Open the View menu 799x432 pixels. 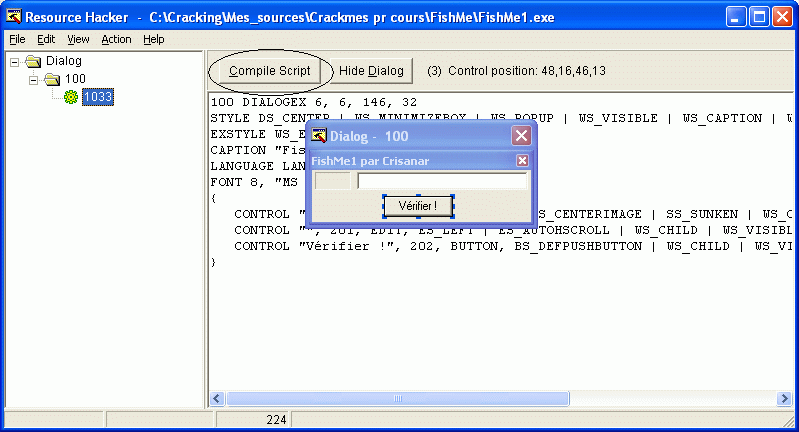click(78, 39)
